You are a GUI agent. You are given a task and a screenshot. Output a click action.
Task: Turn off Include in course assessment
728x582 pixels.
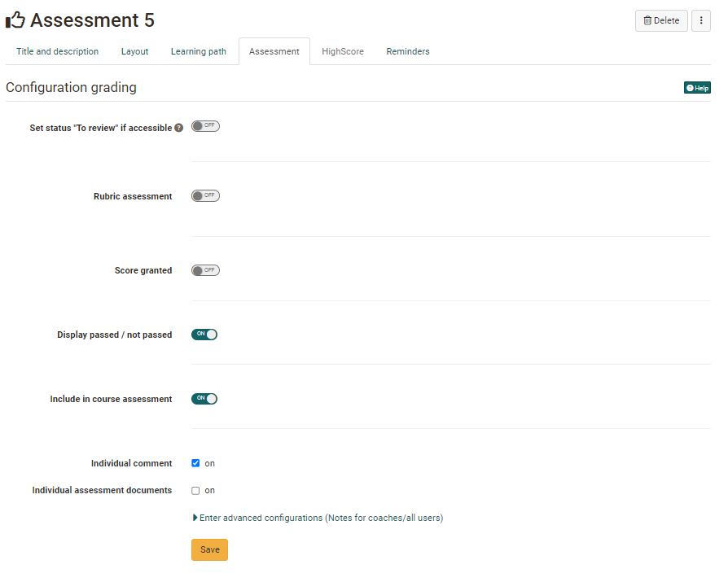coord(204,399)
